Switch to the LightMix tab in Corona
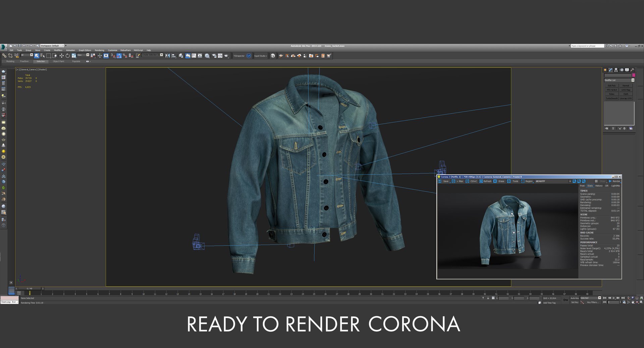The height and width of the screenshot is (348, 644). pos(615,186)
